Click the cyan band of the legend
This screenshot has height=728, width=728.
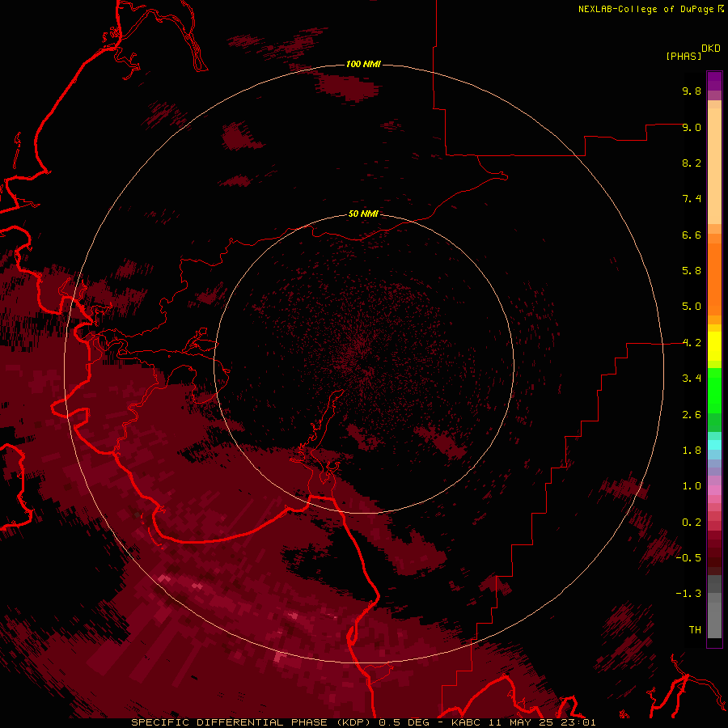pos(714,445)
